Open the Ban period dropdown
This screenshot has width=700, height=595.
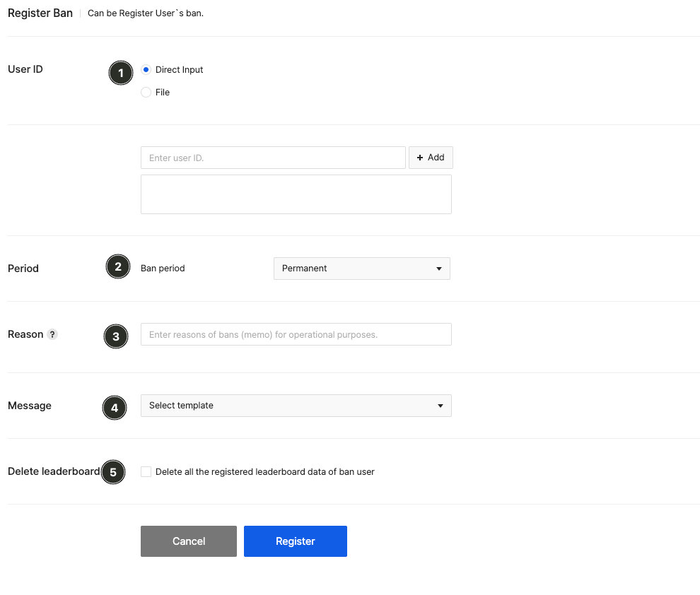click(x=361, y=269)
